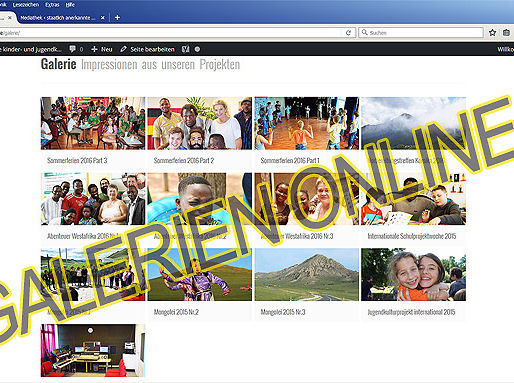Open Internationale Schulprojektwoche 2015 thumbnail
Image resolution: width=514 pixels, height=383 pixels.
(413, 199)
